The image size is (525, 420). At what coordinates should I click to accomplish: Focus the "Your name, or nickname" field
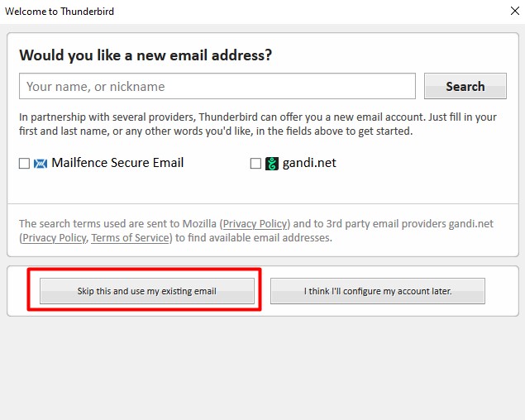click(217, 87)
